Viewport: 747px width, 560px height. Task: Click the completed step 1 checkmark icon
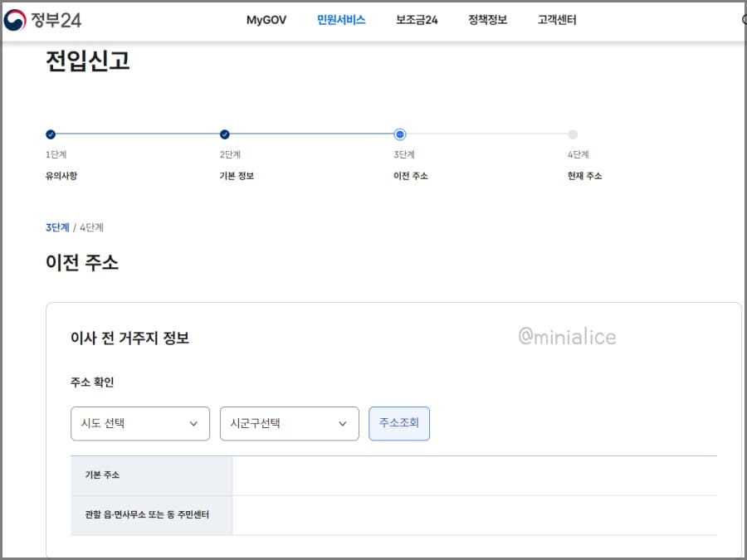[x=51, y=134]
